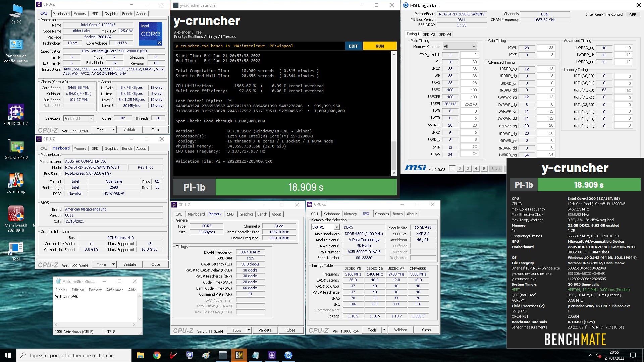Open Panneau de configuration desktop icon
Image resolution: width=644 pixels, height=362 pixels.
[16, 51]
